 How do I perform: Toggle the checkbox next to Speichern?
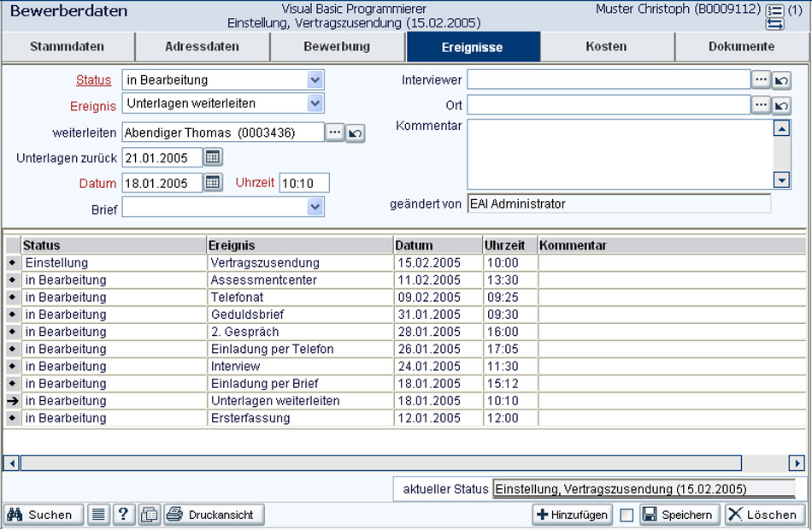click(627, 515)
